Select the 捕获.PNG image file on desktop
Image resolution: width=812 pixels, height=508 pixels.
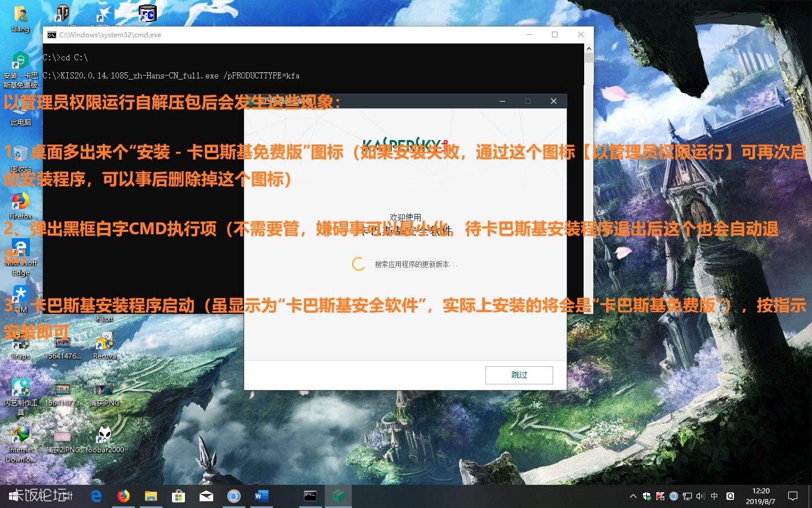coord(104,394)
